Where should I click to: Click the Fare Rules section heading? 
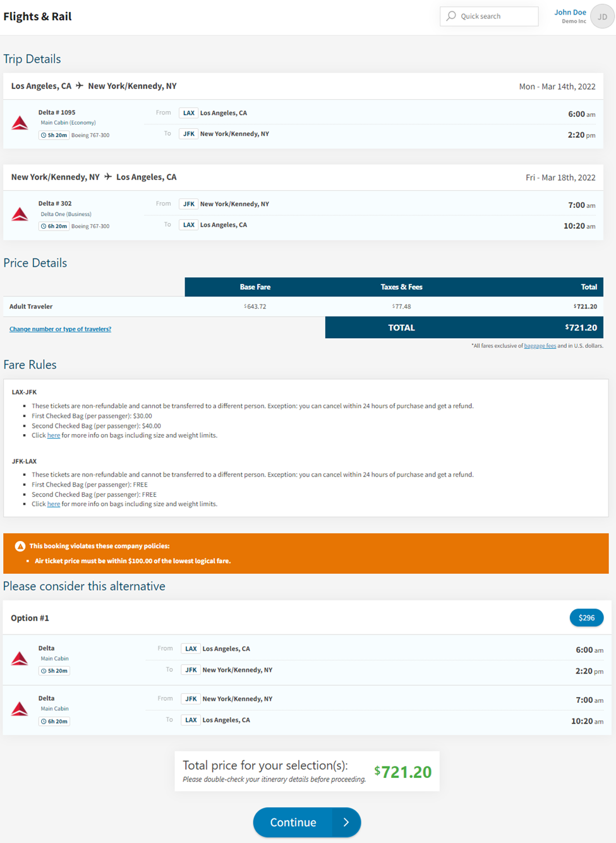click(30, 365)
